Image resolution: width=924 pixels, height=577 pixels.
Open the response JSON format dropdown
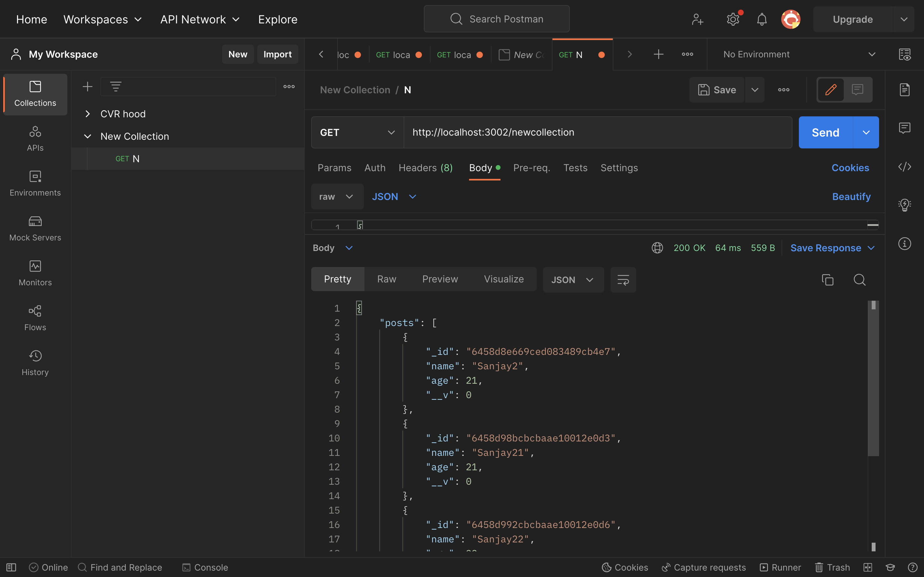572,279
